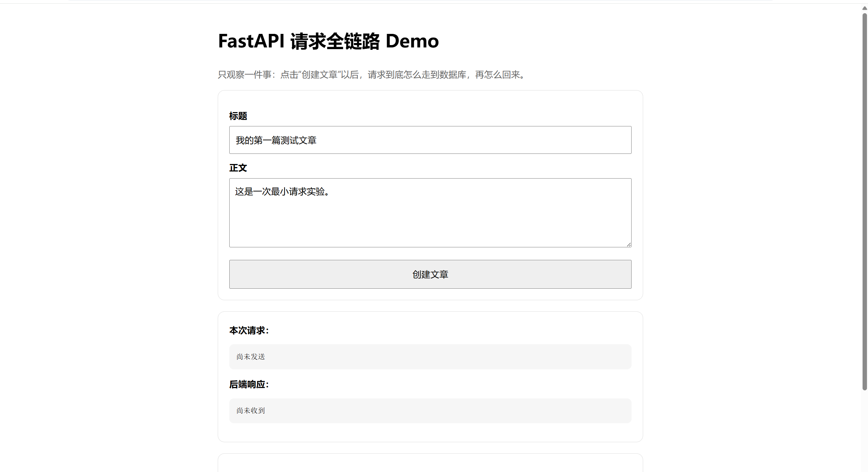This screenshot has width=868, height=472.
Task: Click the 创建文章 button
Action: click(430, 274)
